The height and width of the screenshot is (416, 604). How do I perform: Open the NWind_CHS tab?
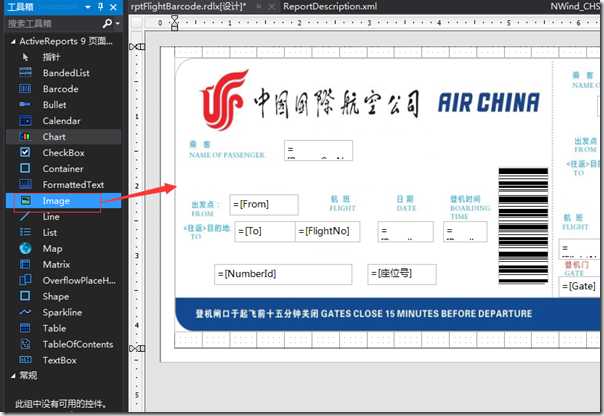577,7
